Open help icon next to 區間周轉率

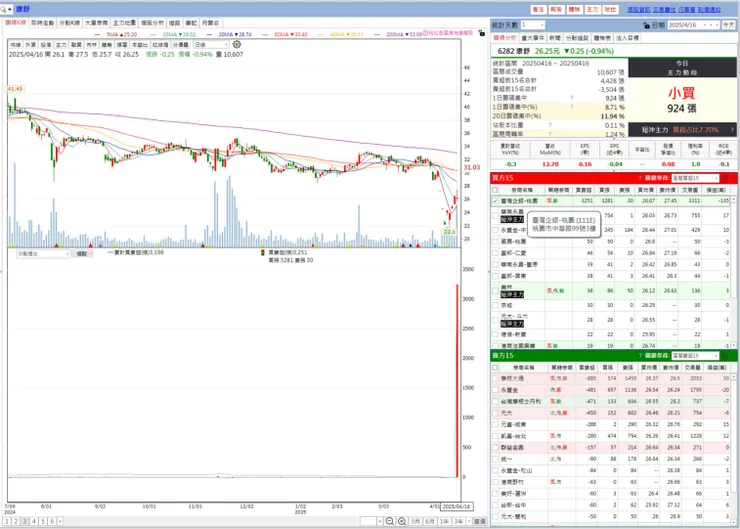click(550, 134)
